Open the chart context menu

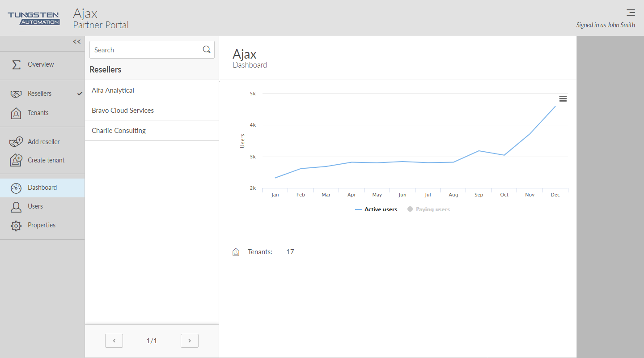pyautogui.click(x=563, y=99)
